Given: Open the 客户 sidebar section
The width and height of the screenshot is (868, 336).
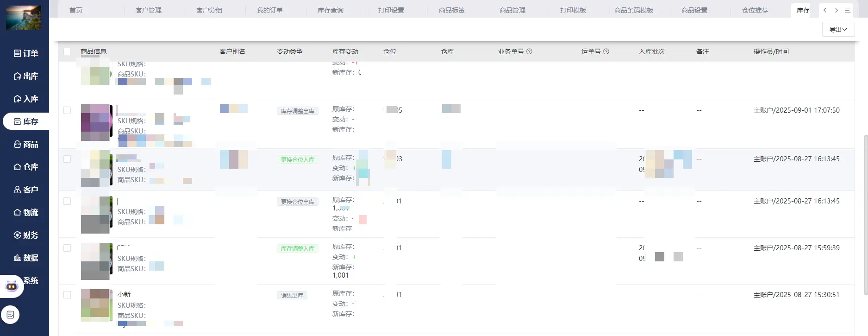Looking at the screenshot, I should (x=26, y=190).
